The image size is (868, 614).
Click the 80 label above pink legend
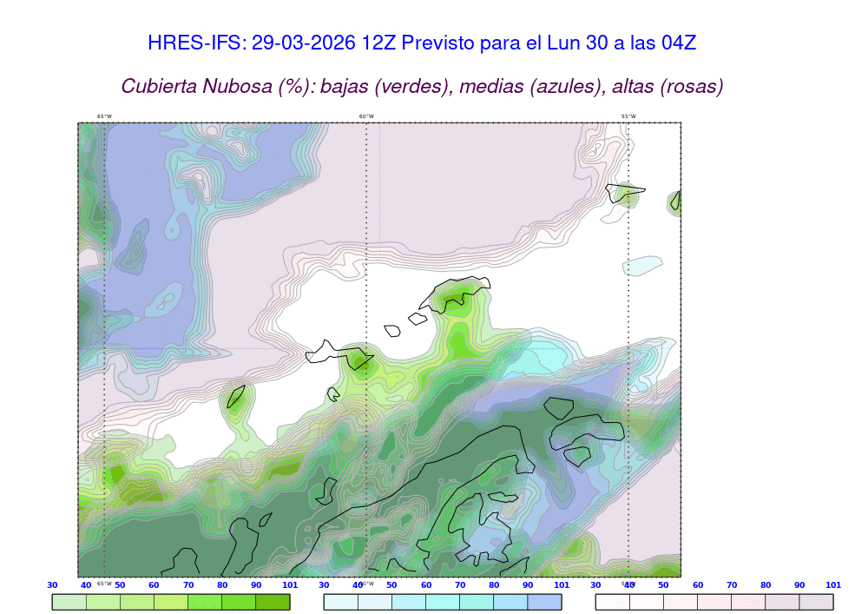tap(766, 585)
